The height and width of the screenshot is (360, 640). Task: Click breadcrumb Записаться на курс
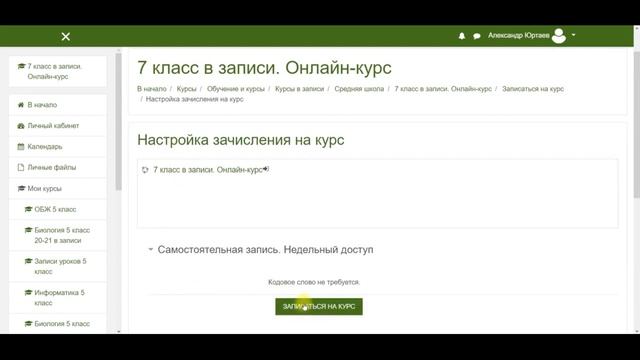[x=533, y=89]
